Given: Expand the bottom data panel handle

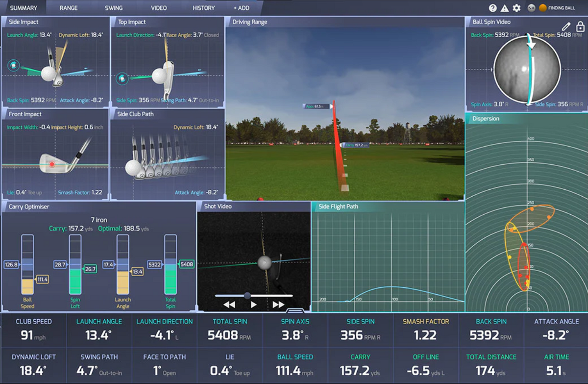Looking at the screenshot, I should [294, 310].
